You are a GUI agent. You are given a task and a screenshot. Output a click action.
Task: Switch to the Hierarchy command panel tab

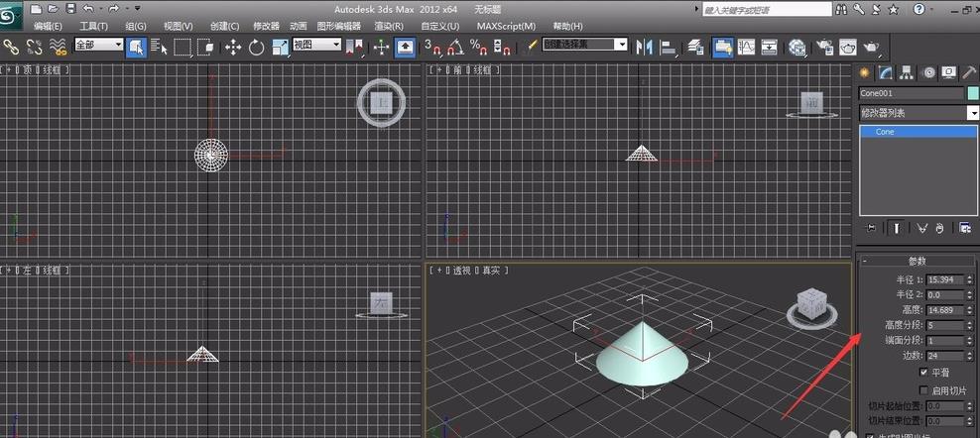pyautogui.click(x=907, y=72)
